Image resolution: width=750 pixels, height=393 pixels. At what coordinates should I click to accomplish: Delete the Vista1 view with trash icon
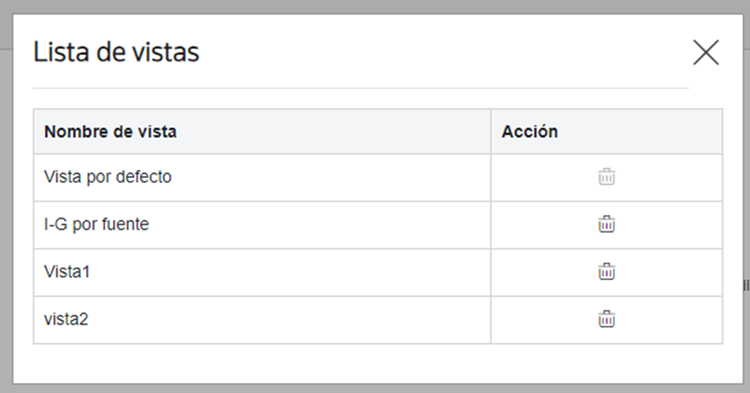607,272
